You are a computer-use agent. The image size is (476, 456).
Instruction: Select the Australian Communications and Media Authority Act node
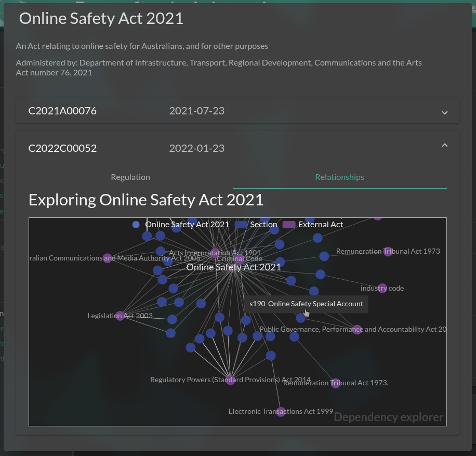[x=108, y=258]
